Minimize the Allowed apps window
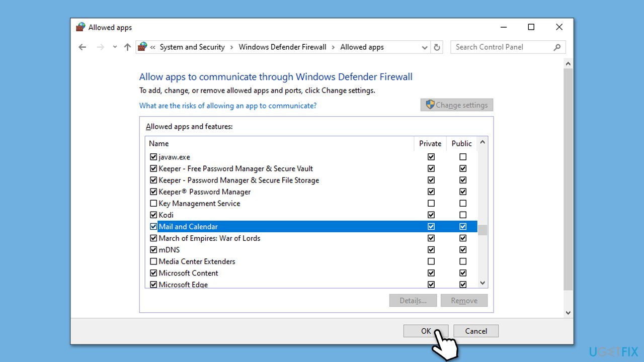 [504, 27]
